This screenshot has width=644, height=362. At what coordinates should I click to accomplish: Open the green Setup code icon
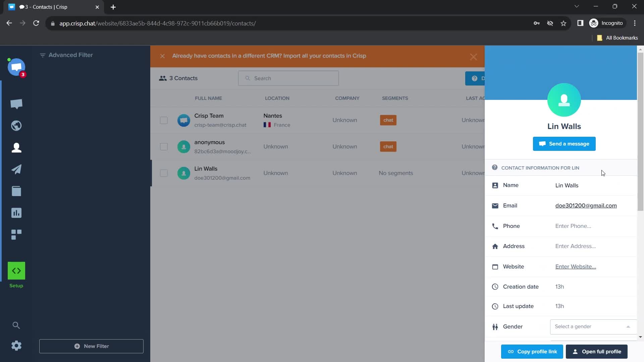(16, 270)
